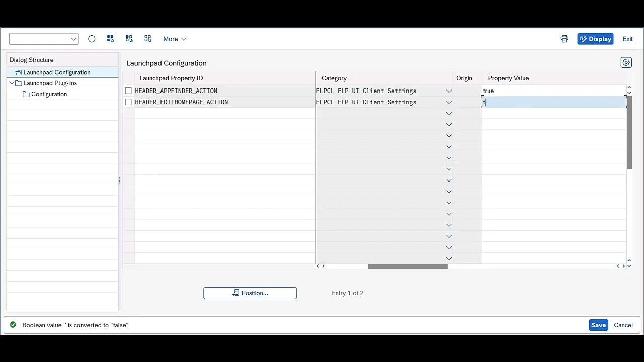Click the Configuration subfolder icon
This screenshot has width=644, height=362.
coord(26,94)
